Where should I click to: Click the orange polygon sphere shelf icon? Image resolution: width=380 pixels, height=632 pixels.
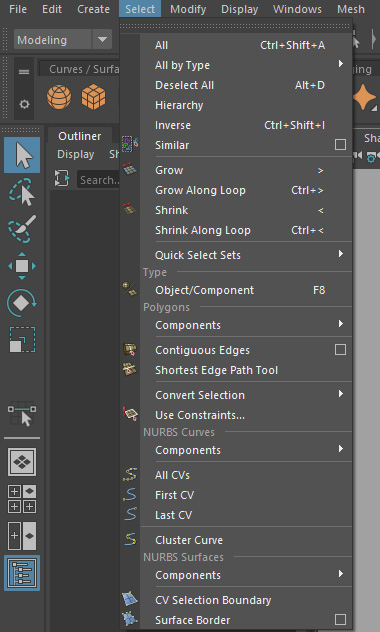59,97
